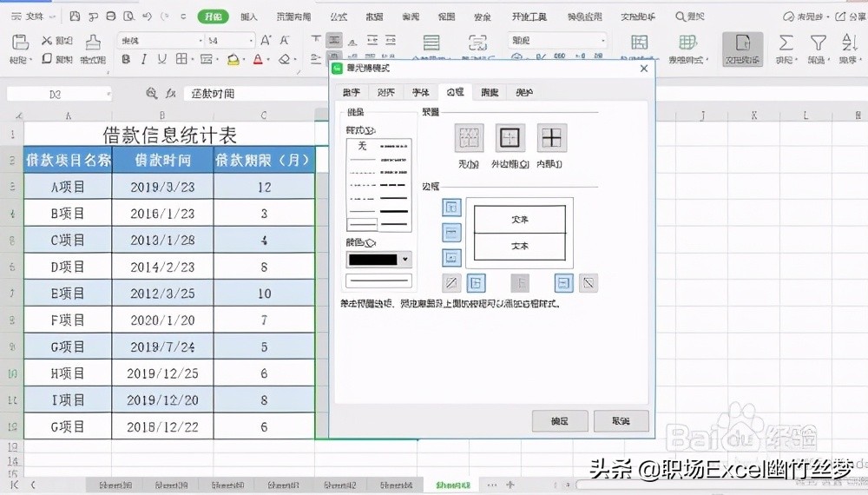Toggle the top border button
Image resolution: width=868 pixels, height=495 pixels.
click(451, 208)
